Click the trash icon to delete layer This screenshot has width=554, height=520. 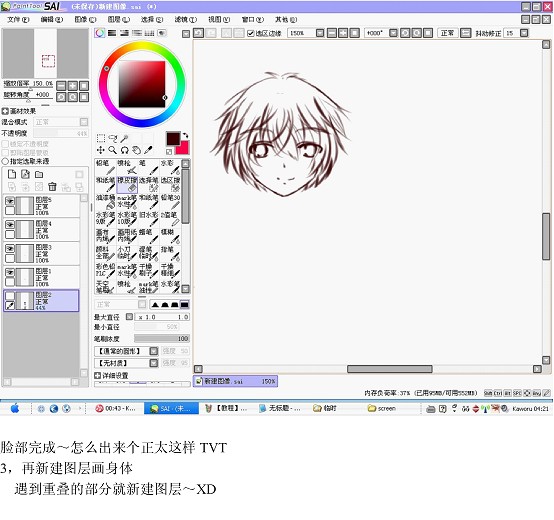(x=52, y=186)
